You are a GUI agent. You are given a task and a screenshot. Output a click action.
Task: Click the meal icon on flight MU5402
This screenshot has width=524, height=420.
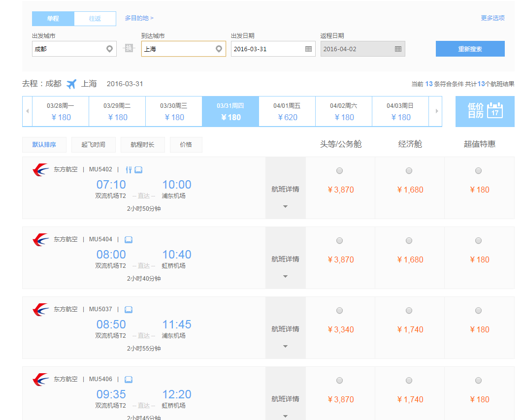[129, 170]
